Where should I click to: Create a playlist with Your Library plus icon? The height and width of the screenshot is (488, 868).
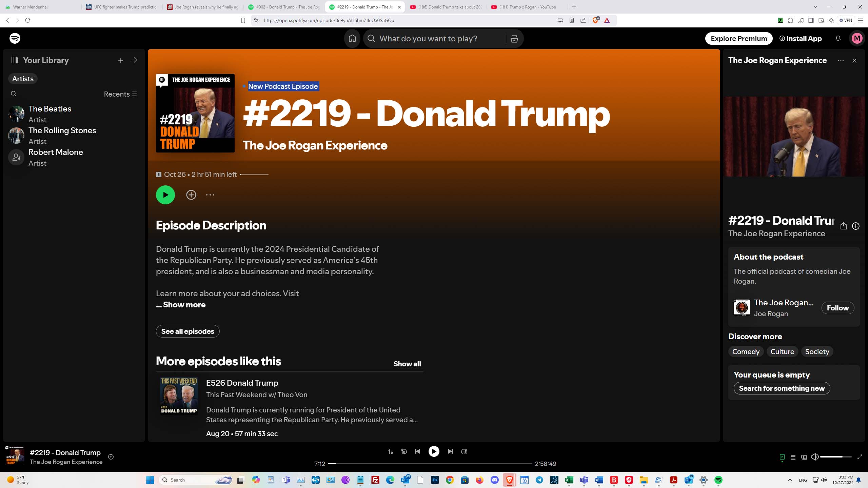(121, 60)
